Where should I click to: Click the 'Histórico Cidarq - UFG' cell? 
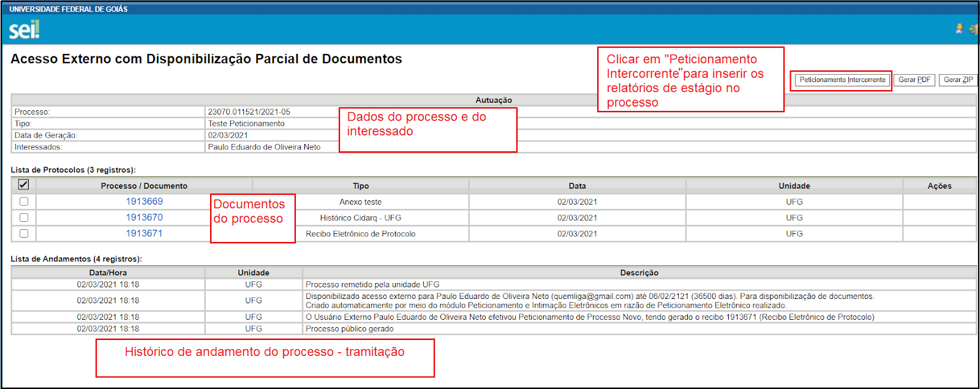[360, 218]
